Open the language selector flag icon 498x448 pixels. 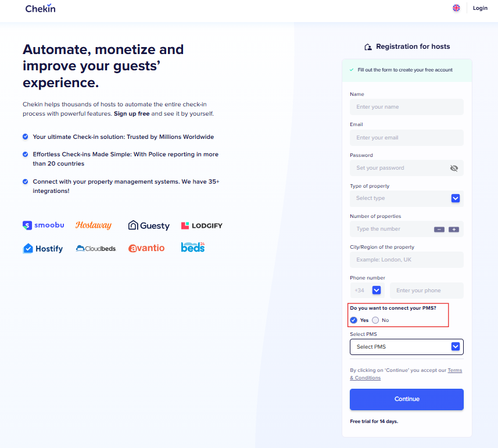click(456, 8)
